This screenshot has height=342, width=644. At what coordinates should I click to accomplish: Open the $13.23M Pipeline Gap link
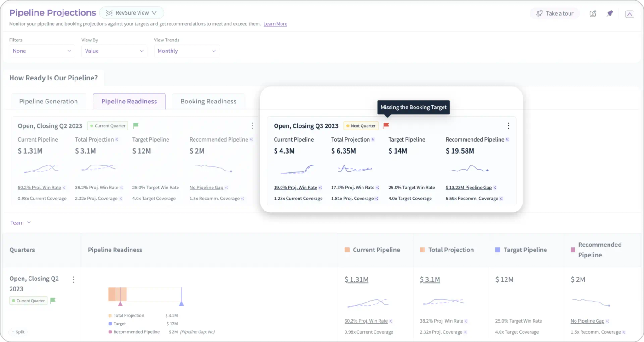pyautogui.click(x=469, y=188)
